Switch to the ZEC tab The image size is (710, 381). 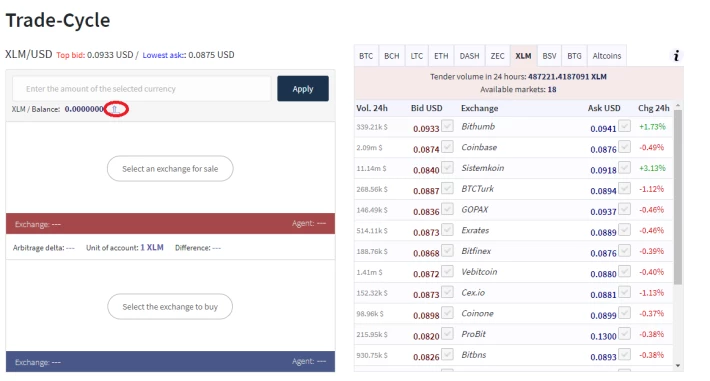tap(497, 56)
